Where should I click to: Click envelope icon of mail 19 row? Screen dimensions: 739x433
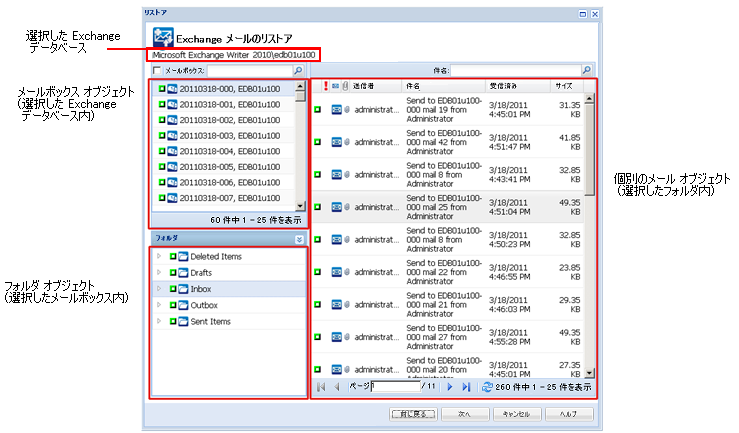tap(337, 110)
